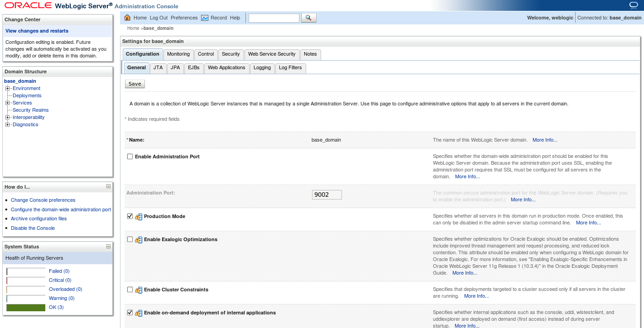Check Enable Administration Port

point(130,156)
